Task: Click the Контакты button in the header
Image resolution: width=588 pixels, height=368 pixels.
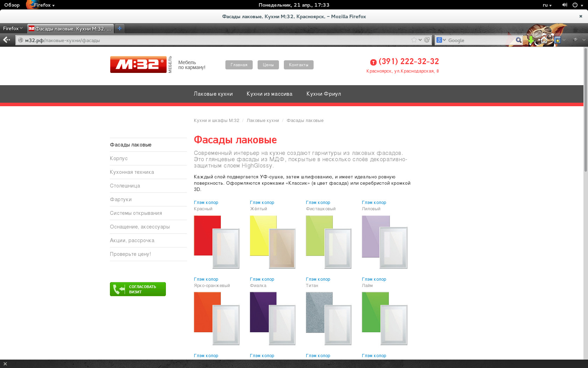Action: (x=298, y=65)
